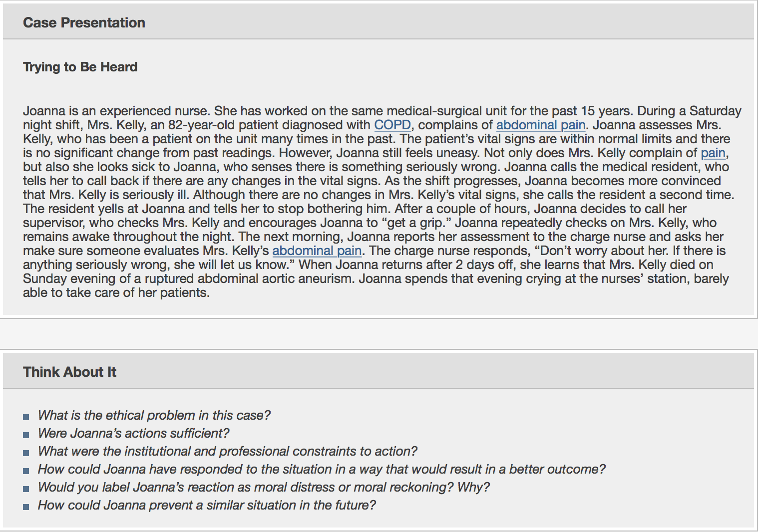
Task: Click the "Were Joanna's actions sufficient?" question
Action: [133, 433]
